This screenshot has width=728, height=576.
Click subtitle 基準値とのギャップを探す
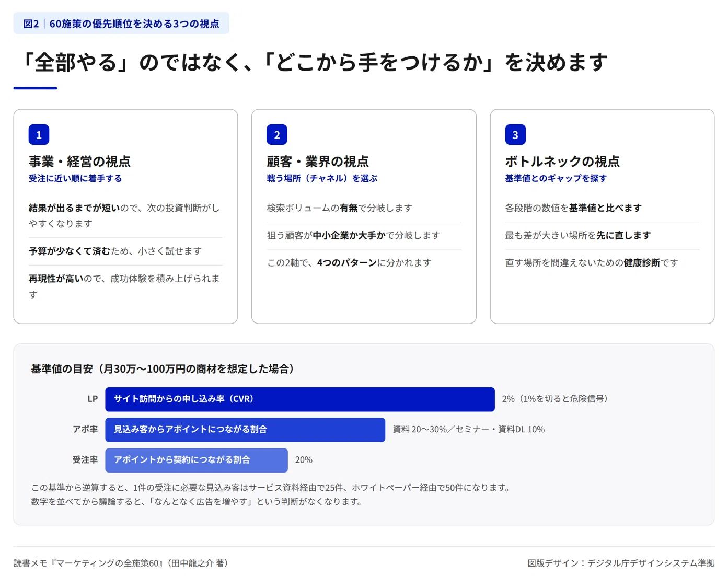point(556,178)
